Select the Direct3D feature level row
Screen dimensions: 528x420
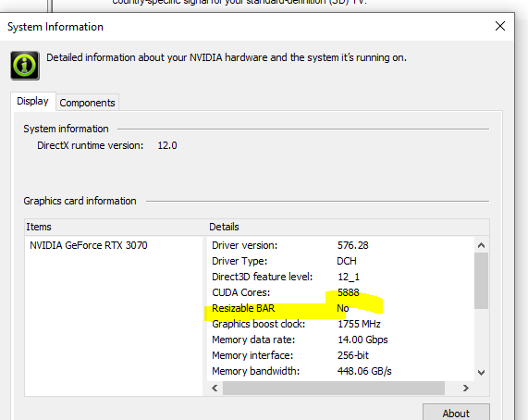(340, 277)
